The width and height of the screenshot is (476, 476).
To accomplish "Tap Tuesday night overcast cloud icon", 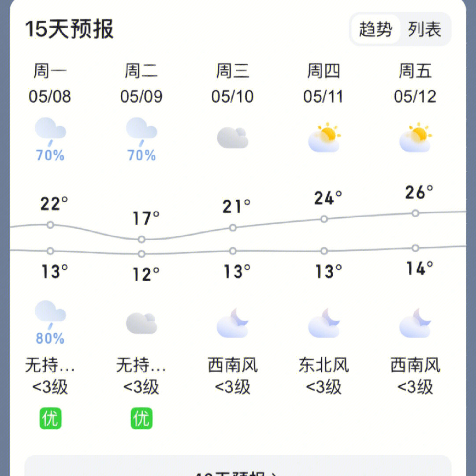I will (x=141, y=323).
